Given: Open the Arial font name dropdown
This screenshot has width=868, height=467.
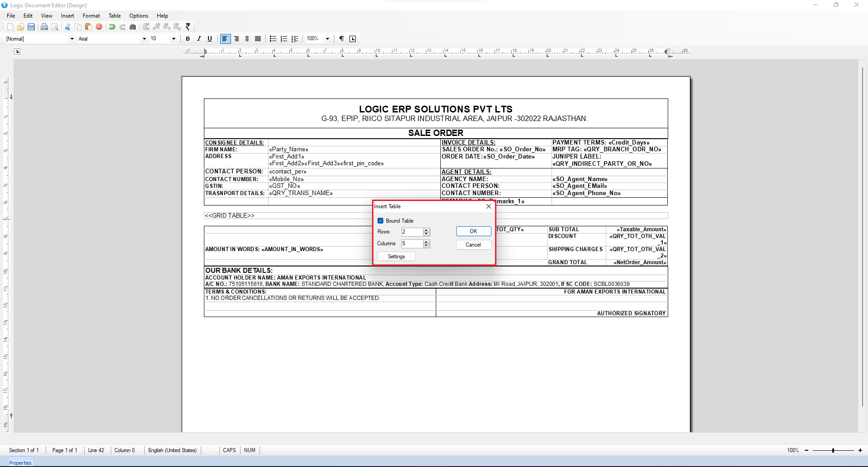Looking at the screenshot, I should (144, 39).
